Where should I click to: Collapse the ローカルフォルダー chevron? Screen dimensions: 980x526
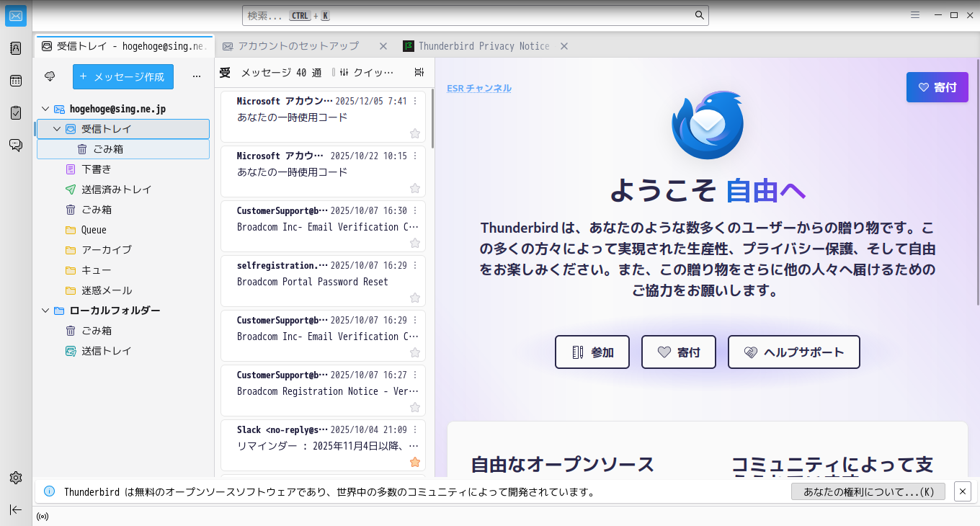click(45, 311)
